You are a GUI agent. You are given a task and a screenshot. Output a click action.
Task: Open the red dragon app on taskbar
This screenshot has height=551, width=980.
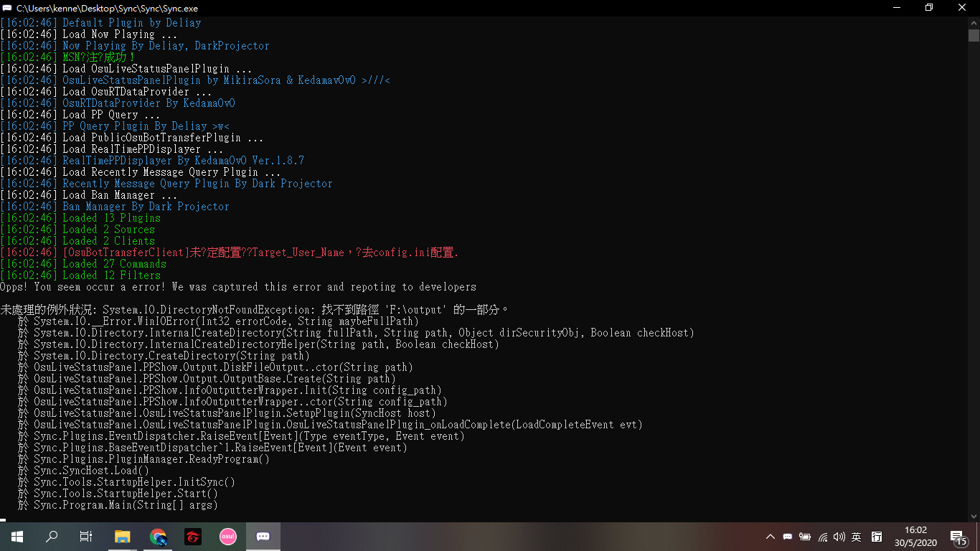coord(192,536)
